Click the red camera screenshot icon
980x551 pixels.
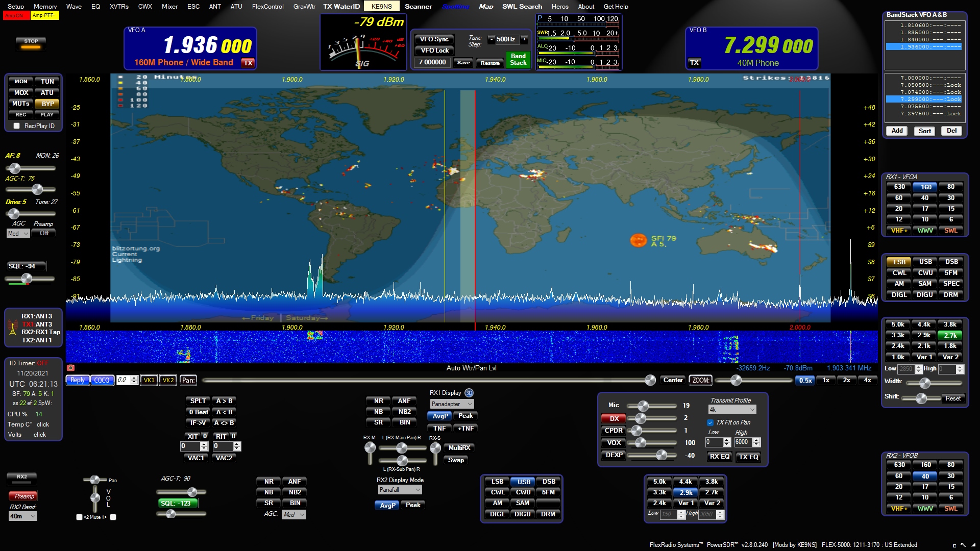point(71,368)
